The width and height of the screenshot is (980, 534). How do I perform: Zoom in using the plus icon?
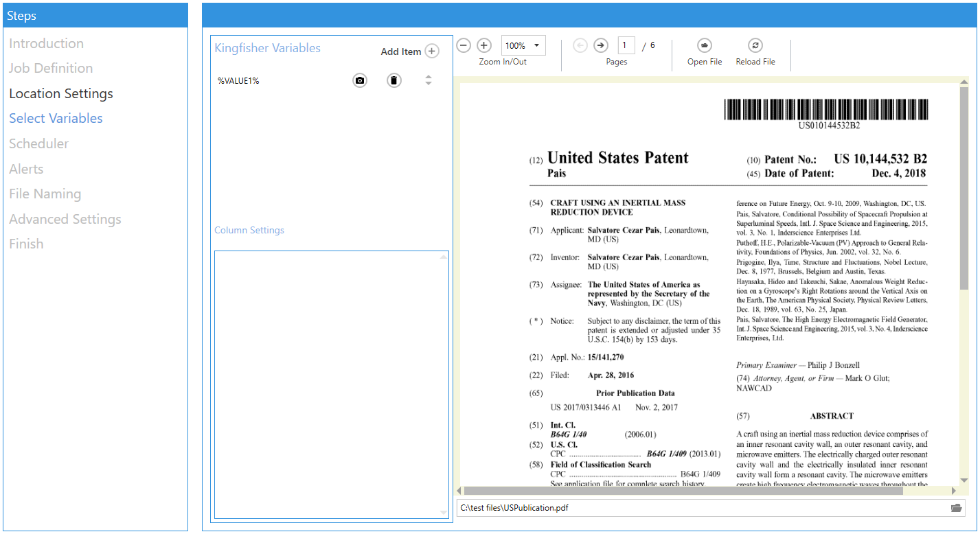(484, 45)
